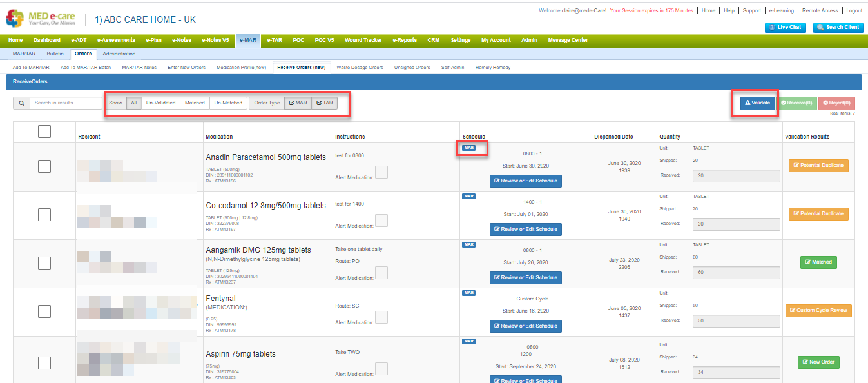Open the e-TAR menu tab
Image resolution: width=868 pixels, height=383 pixels.
pyautogui.click(x=276, y=40)
